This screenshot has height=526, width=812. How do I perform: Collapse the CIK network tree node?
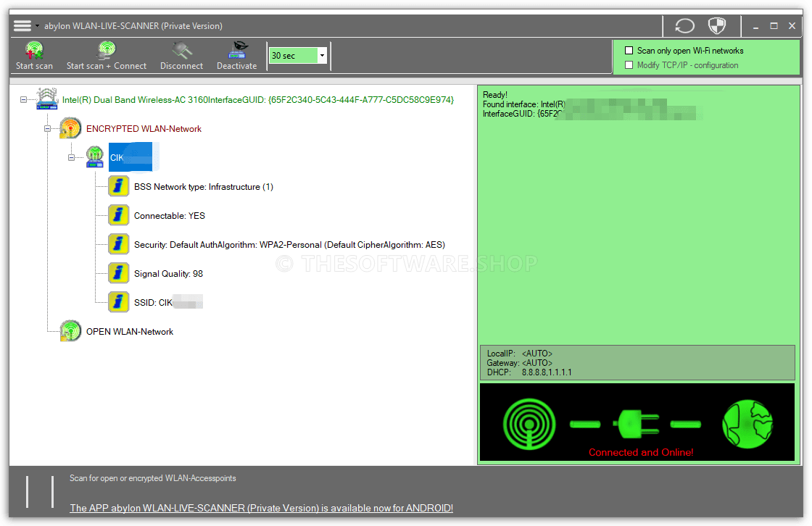[72, 157]
